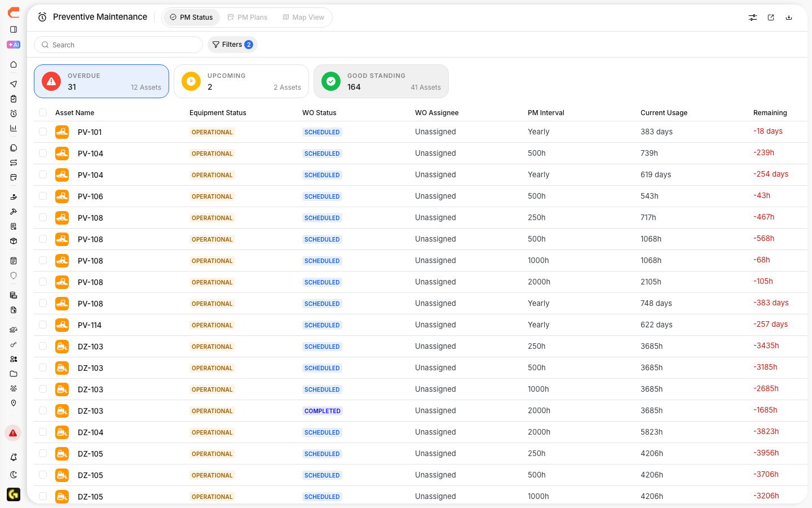Check the PV-101 row checkbox
The width and height of the screenshot is (812, 508).
[43, 132]
